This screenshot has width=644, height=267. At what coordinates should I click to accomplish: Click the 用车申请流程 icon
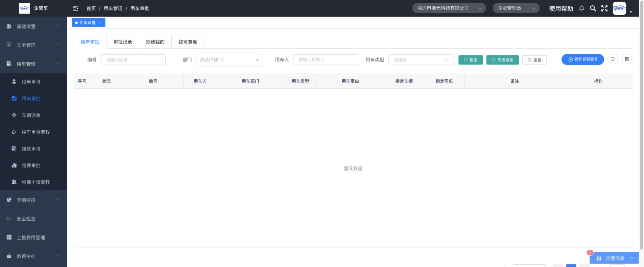[14, 132]
